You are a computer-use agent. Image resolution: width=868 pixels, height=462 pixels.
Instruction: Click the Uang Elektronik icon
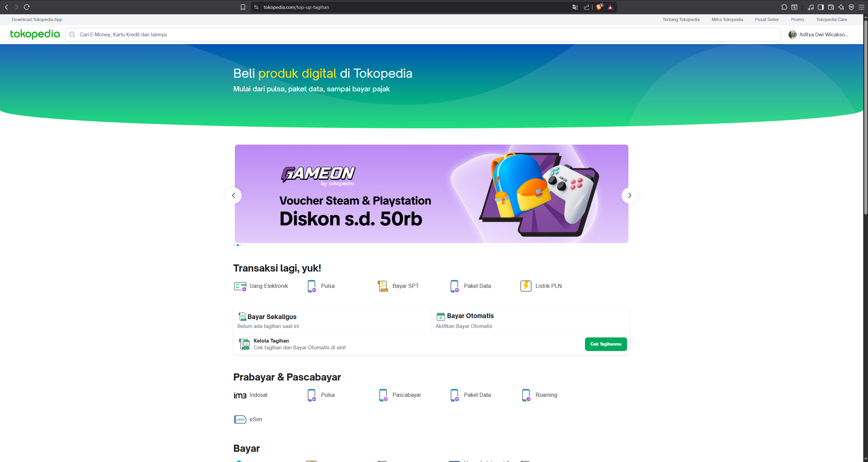pos(240,286)
